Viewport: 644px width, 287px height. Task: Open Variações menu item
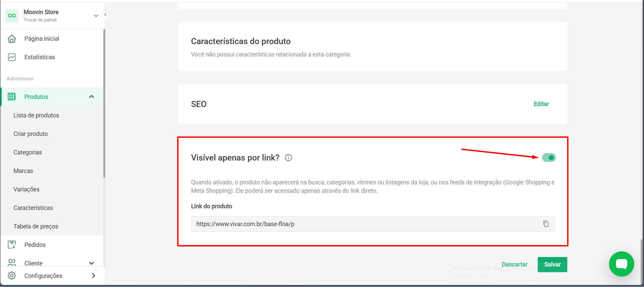pos(27,189)
